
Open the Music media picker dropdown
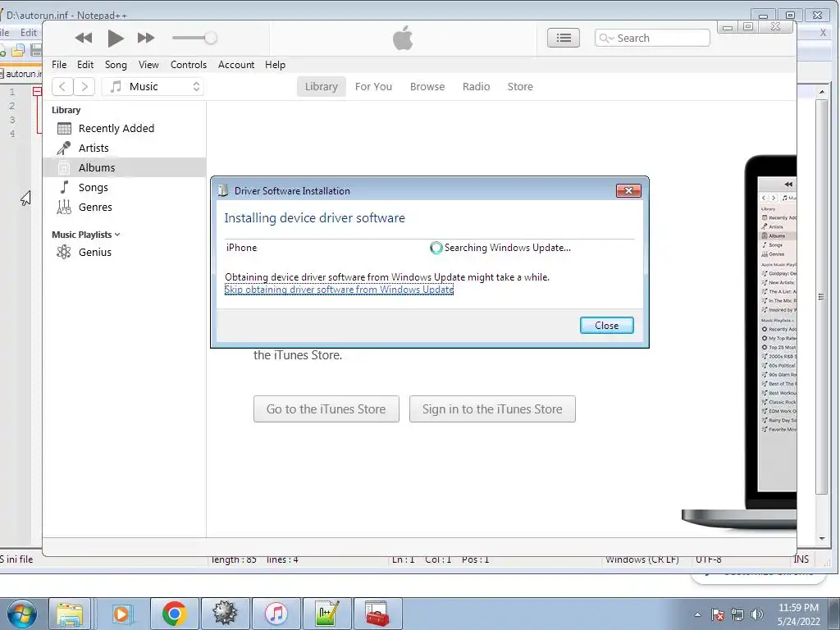click(153, 86)
